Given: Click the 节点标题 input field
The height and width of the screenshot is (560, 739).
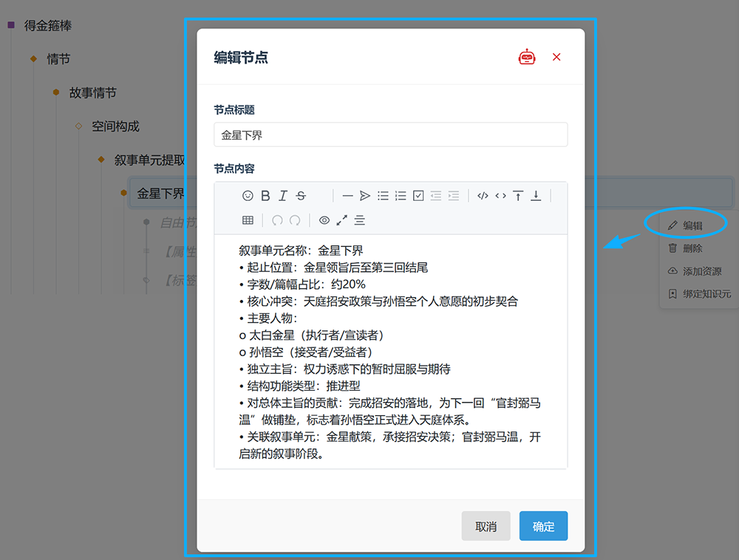Looking at the screenshot, I should [x=391, y=134].
